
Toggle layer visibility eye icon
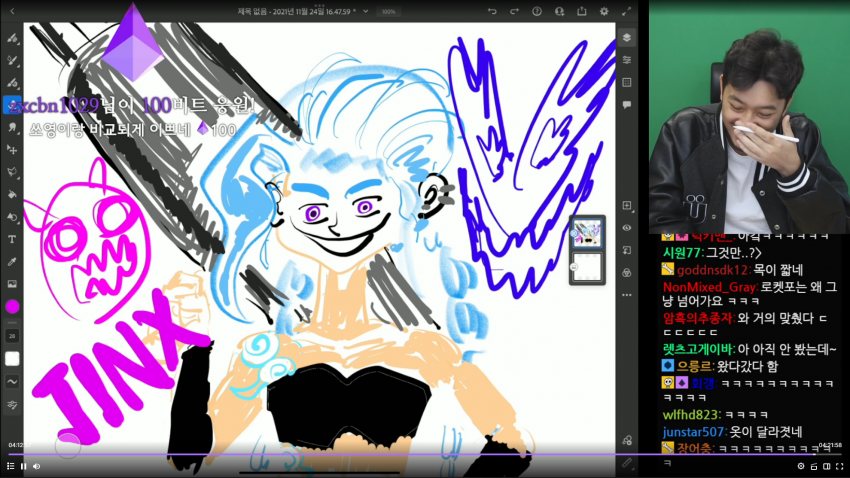(627, 228)
